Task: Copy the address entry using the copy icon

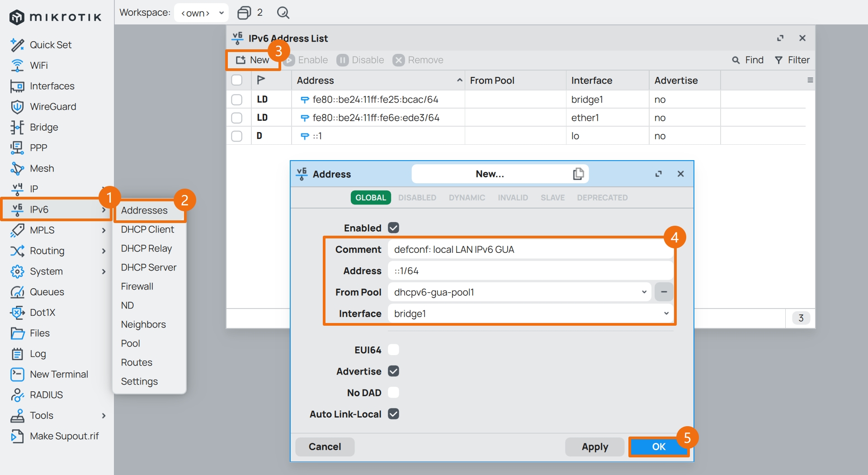Action: (578, 174)
